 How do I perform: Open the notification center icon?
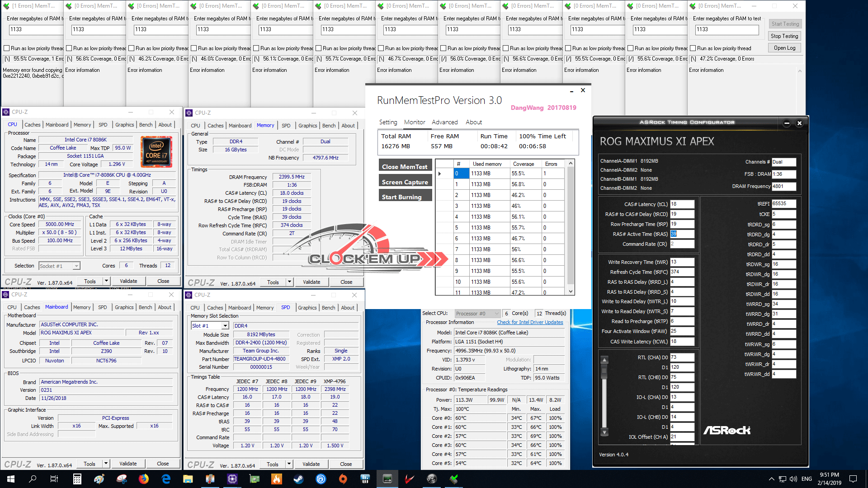[x=853, y=479]
